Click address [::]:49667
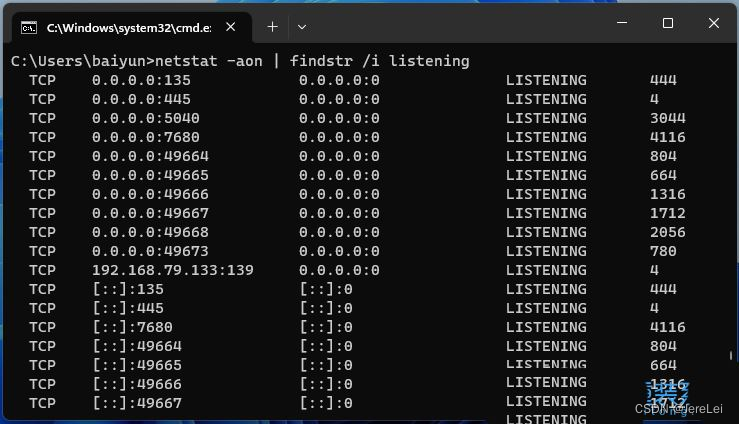 (x=137, y=403)
